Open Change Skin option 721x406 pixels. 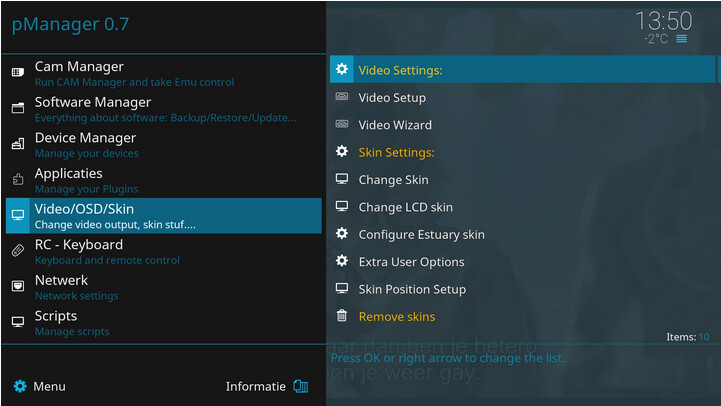click(x=522, y=179)
